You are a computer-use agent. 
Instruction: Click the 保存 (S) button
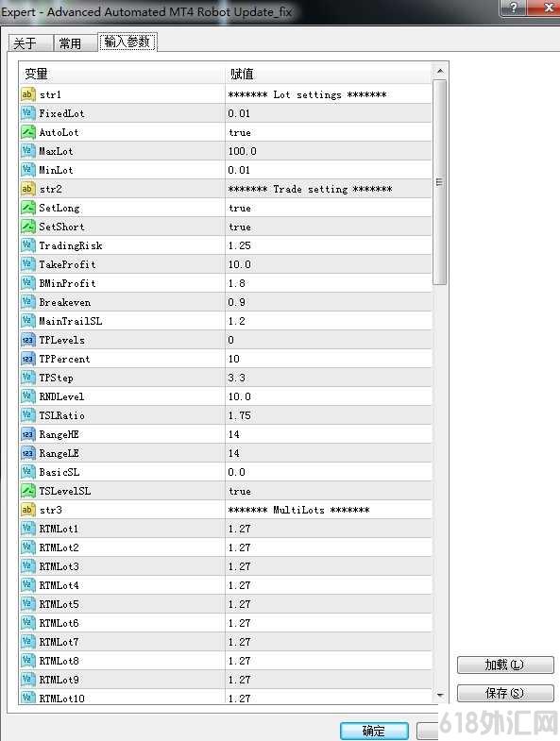click(x=505, y=693)
